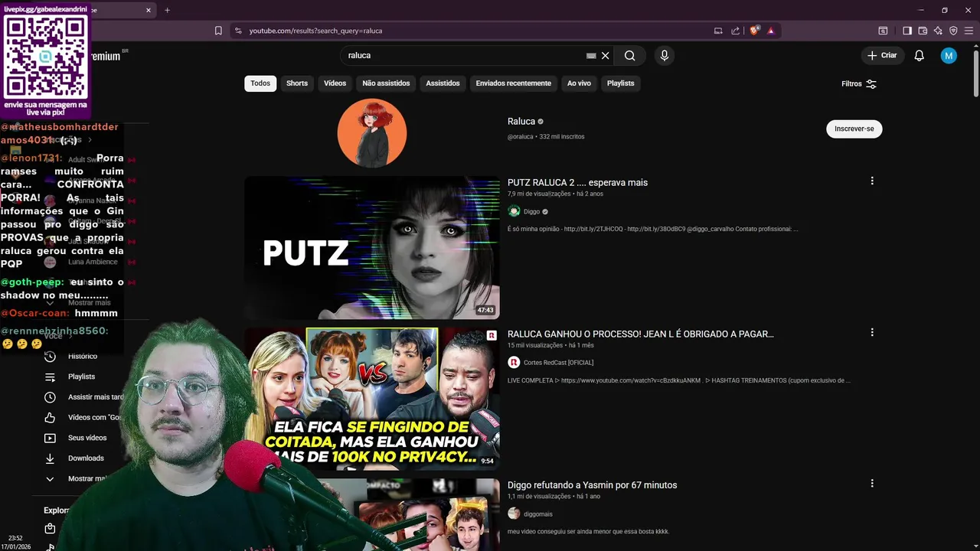Viewport: 980px width, 551px height.
Task: Open the account avatar menu
Action: (x=949, y=56)
